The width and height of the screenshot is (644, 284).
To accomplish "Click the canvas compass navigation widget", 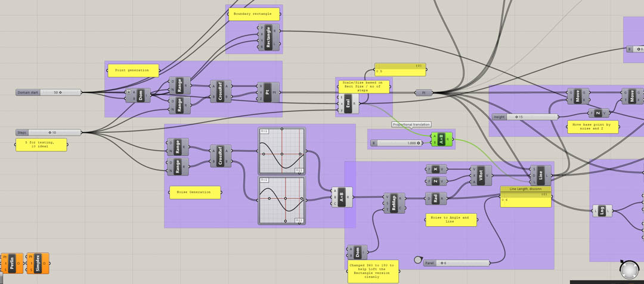I will [x=629, y=270].
